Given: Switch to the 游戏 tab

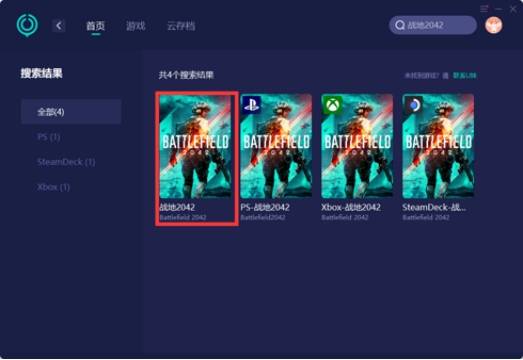Looking at the screenshot, I should coord(136,26).
